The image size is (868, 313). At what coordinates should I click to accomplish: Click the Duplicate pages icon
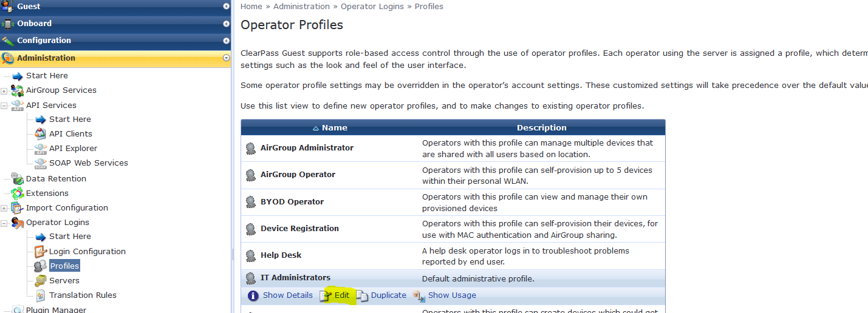362,296
